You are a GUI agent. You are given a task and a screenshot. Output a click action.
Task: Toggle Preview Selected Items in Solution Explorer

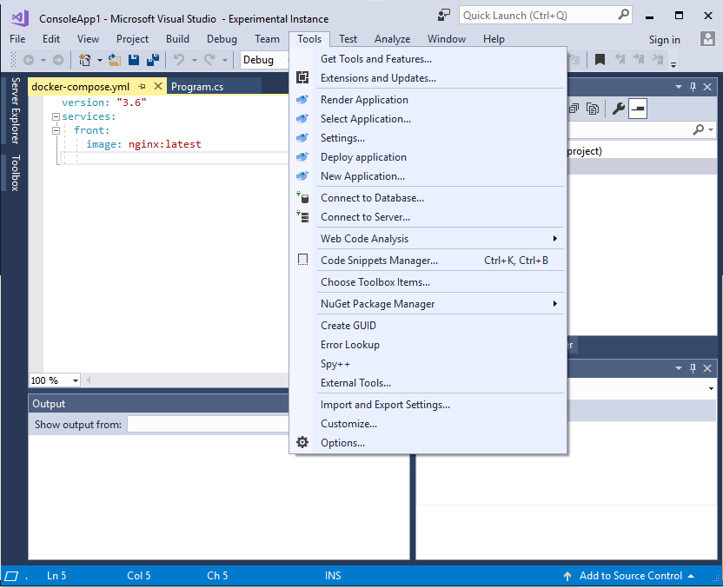coord(638,109)
